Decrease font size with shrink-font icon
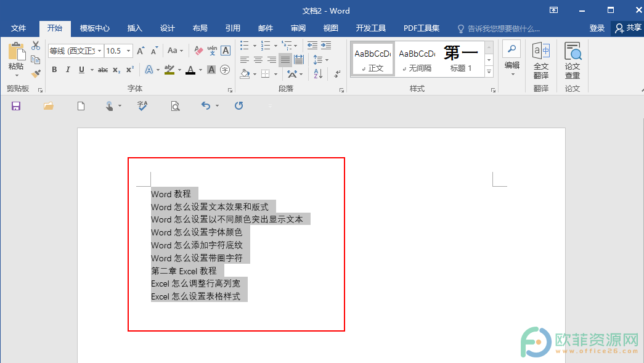The image size is (644, 363). 155,51
